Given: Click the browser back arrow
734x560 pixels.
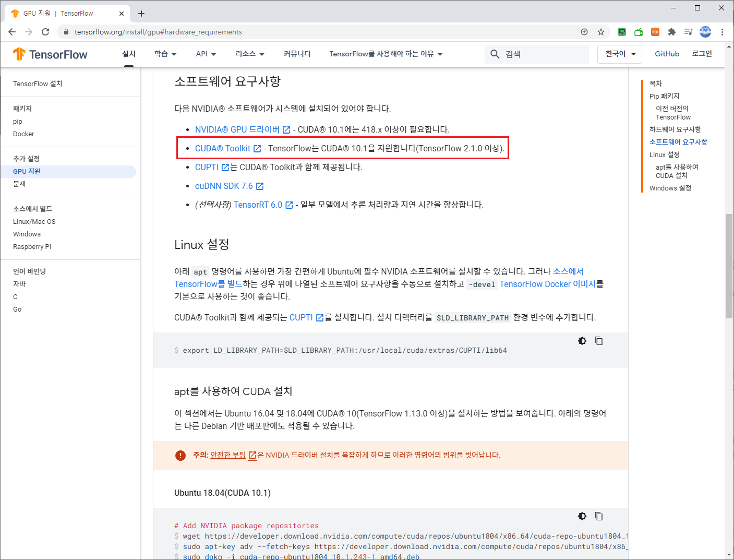Looking at the screenshot, I should pyautogui.click(x=12, y=32).
